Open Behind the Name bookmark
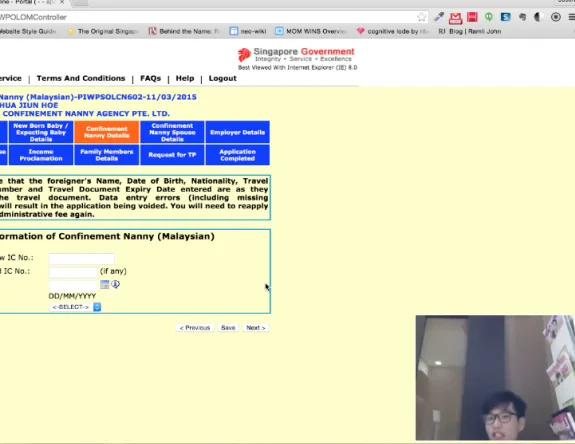575x444 pixels. click(184, 32)
